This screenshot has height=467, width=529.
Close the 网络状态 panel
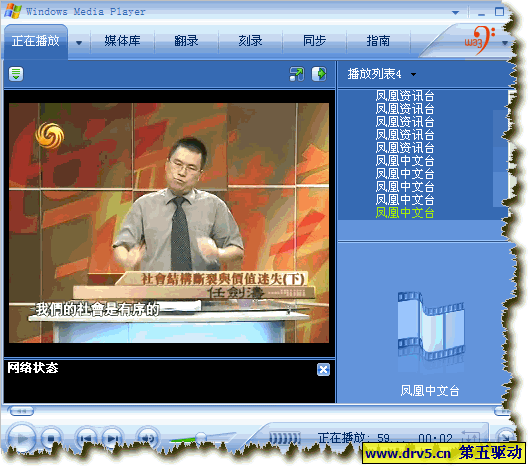[323, 369]
